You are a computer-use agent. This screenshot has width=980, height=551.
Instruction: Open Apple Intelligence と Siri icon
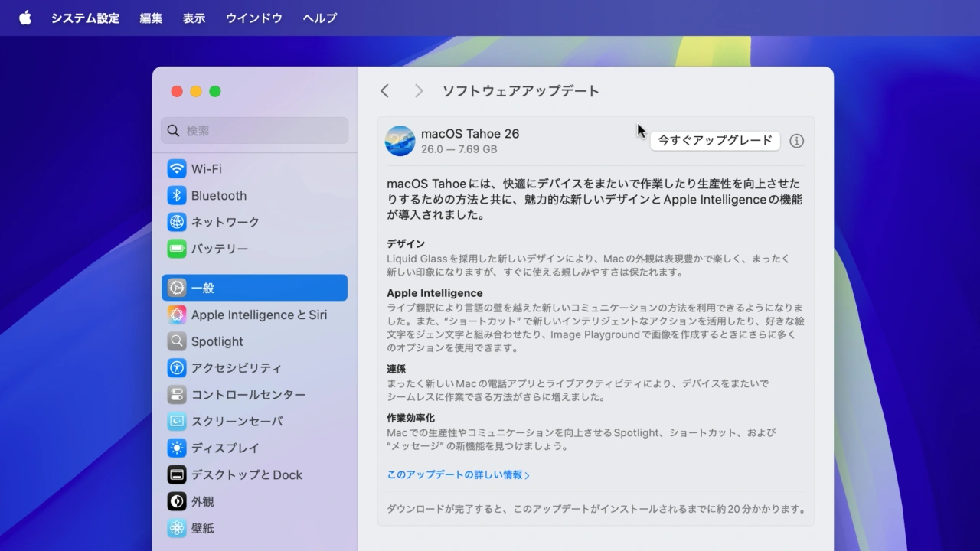[177, 315]
